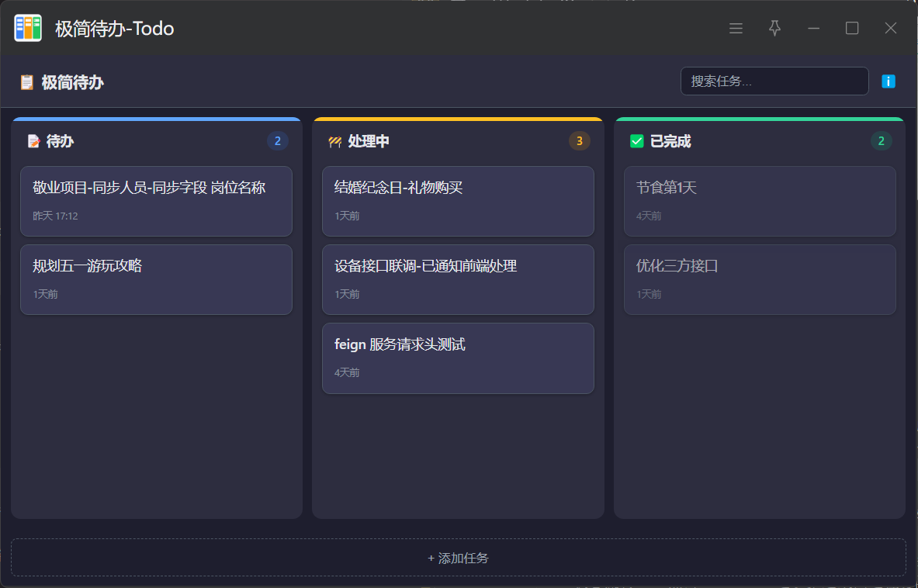The width and height of the screenshot is (918, 588).
Task: Click the construction icon in 处理中 header
Action: [335, 141]
